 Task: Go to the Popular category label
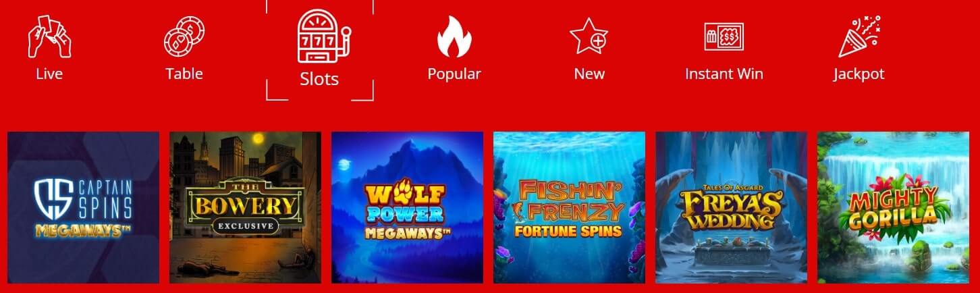[x=454, y=74]
